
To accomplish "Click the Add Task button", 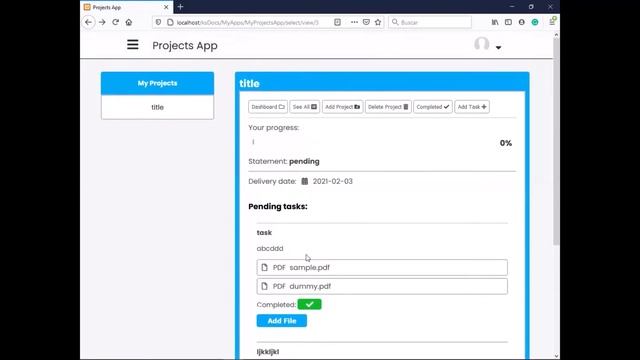I will point(472,107).
